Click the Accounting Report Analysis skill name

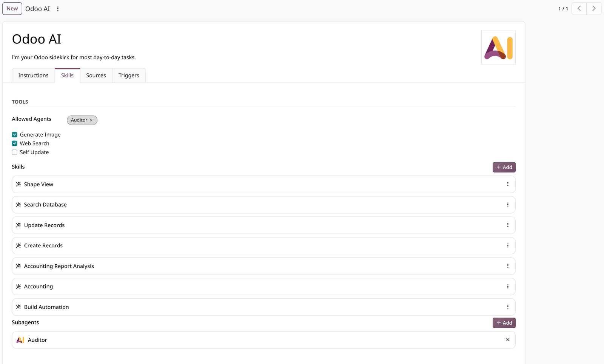[x=59, y=266]
